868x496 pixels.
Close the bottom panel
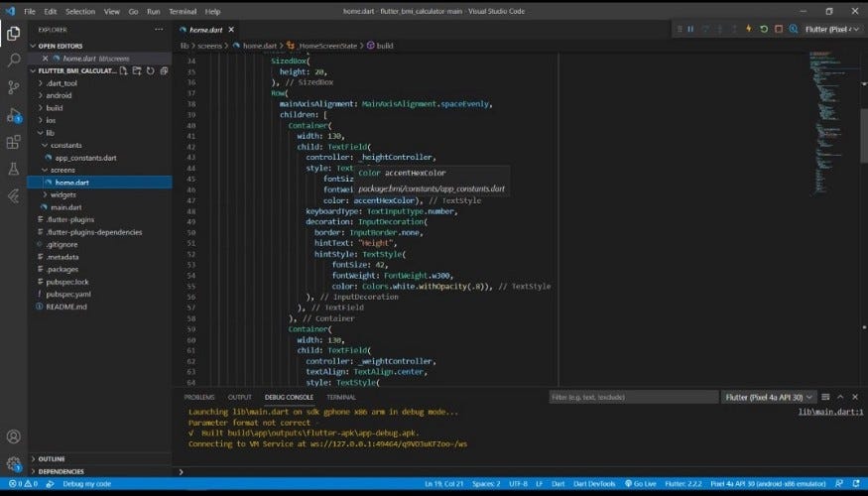[x=855, y=397]
